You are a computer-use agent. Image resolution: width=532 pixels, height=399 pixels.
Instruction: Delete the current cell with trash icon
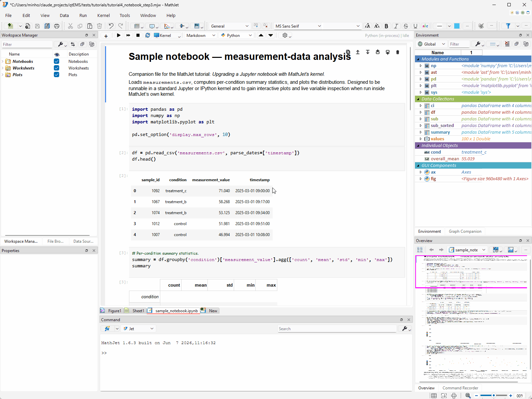398,52
